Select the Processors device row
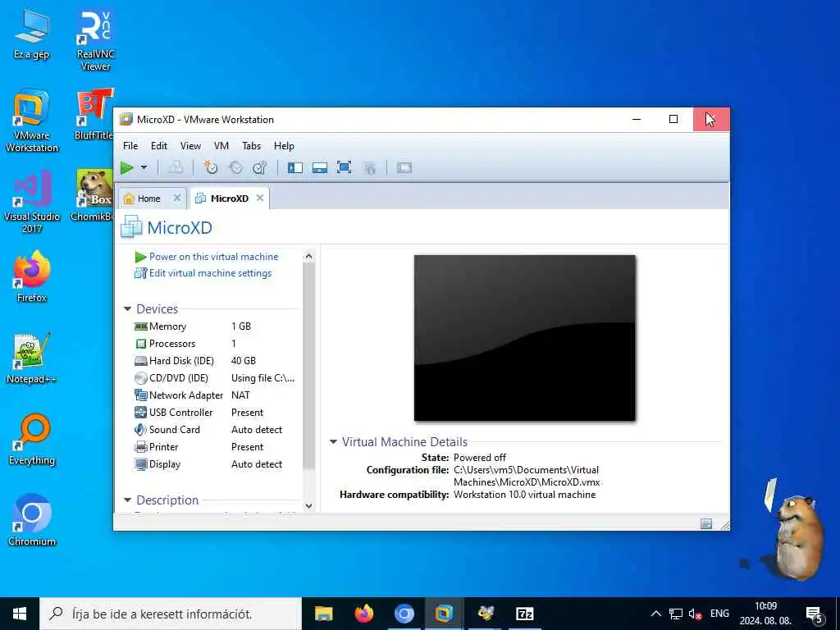 point(214,344)
